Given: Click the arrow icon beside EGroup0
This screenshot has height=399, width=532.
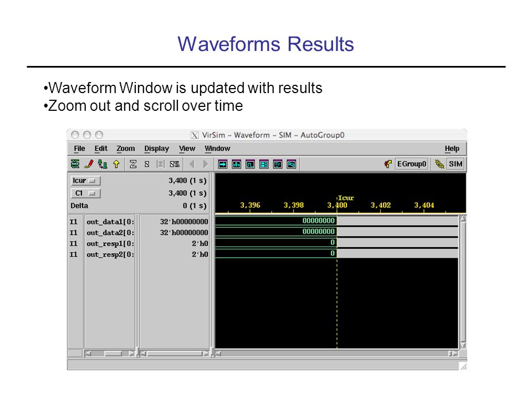Looking at the screenshot, I should coord(388,164).
